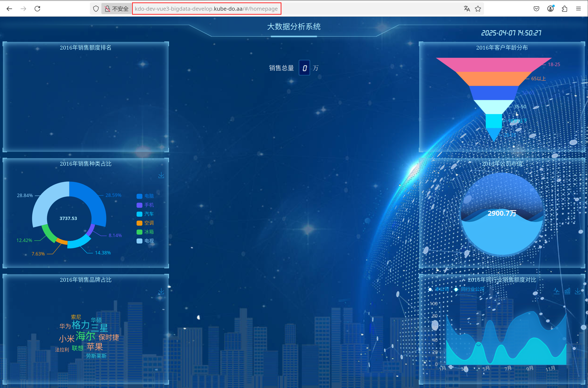Switch comparison chart to line view icon
The image size is (588, 388).
point(557,291)
